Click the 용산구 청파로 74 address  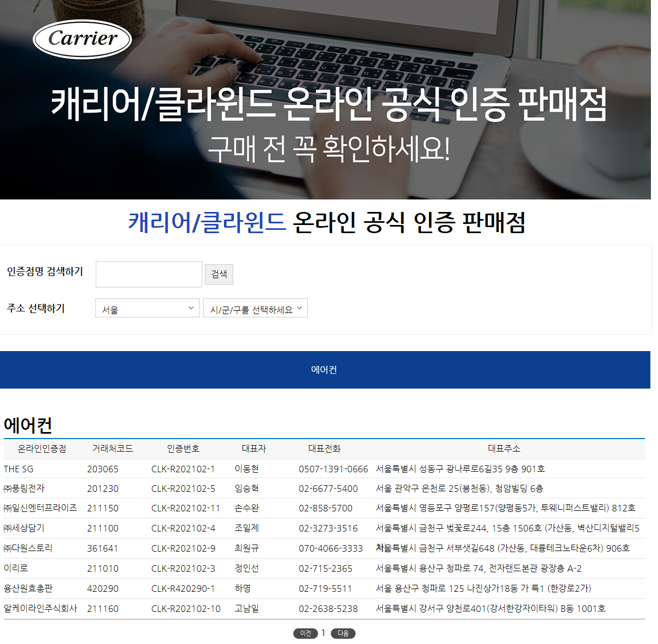pyautogui.click(x=479, y=568)
